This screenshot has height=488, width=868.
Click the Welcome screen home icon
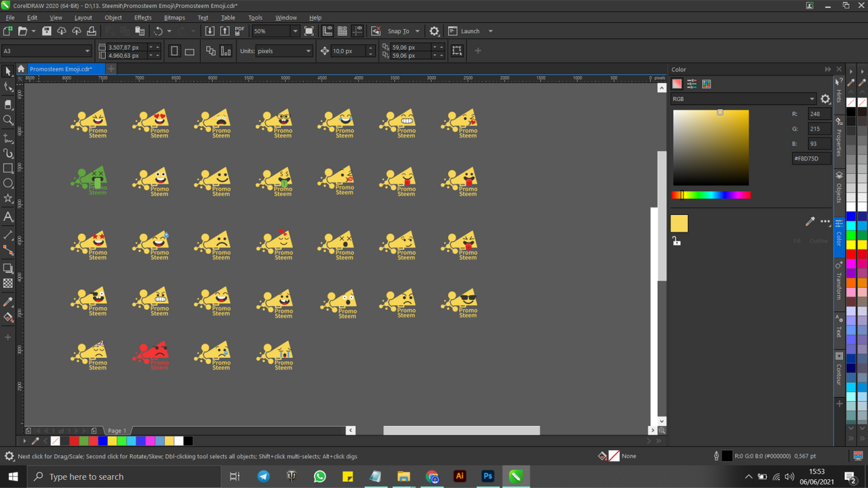[x=21, y=68]
